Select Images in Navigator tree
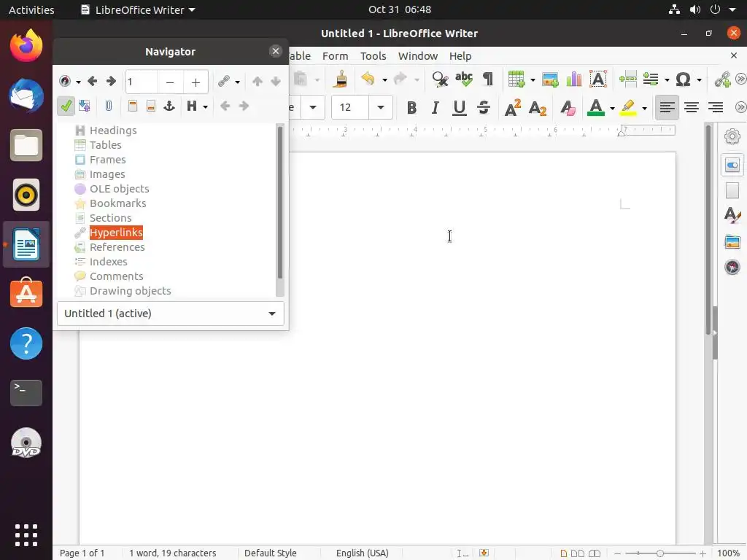This screenshot has height=560, width=747. coord(107,174)
